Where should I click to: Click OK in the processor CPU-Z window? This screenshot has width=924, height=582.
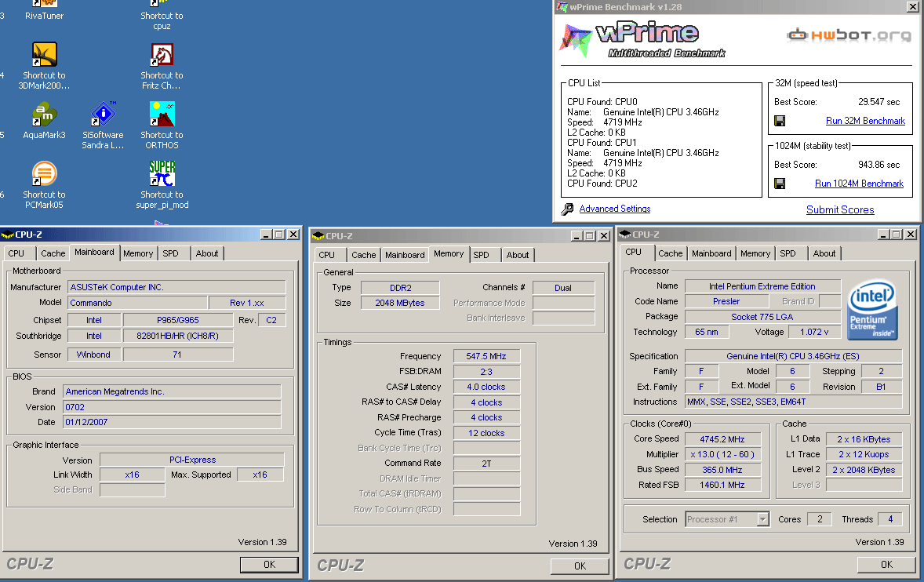pyautogui.click(x=886, y=564)
